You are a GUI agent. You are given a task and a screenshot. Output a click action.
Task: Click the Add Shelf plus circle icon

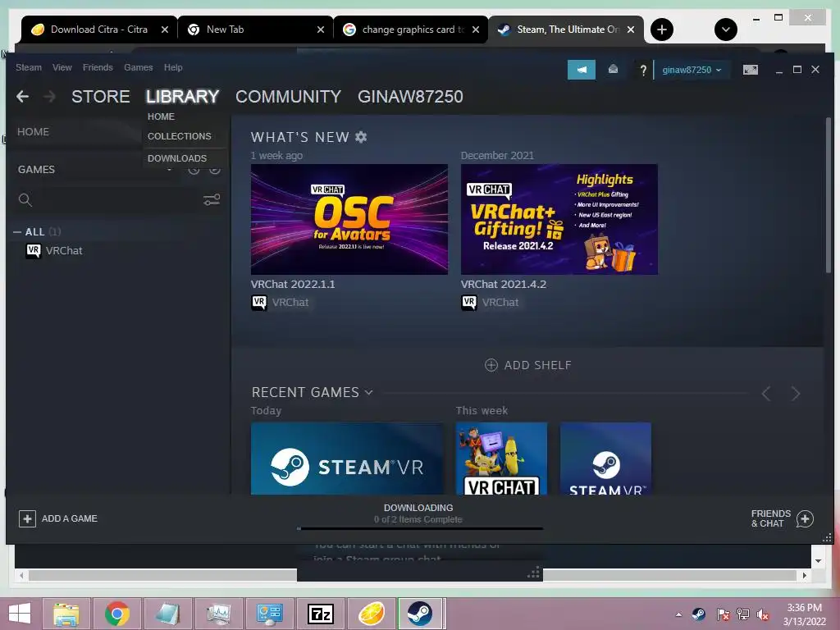click(x=491, y=365)
